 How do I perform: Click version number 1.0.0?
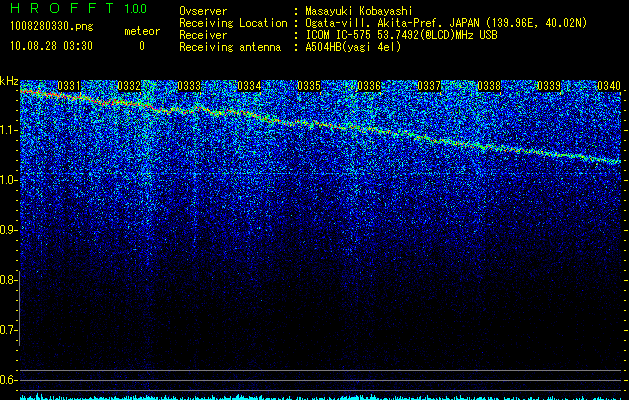tap(135, 9)
